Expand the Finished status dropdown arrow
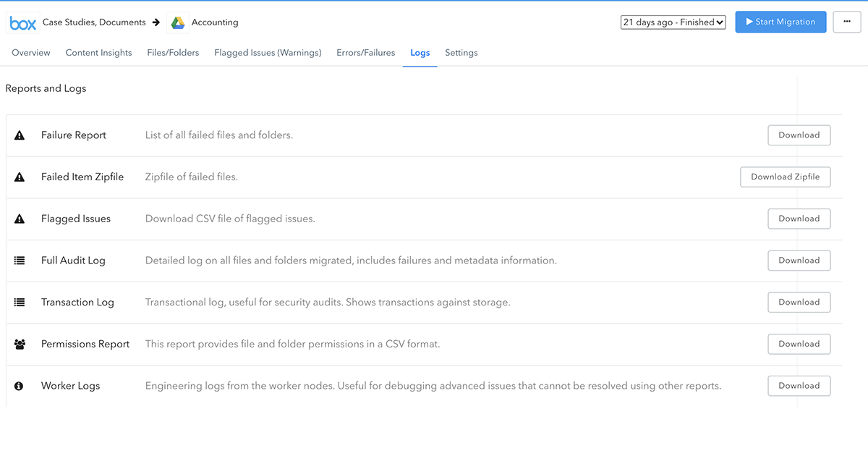868x456 pixels. coord(718,22)
